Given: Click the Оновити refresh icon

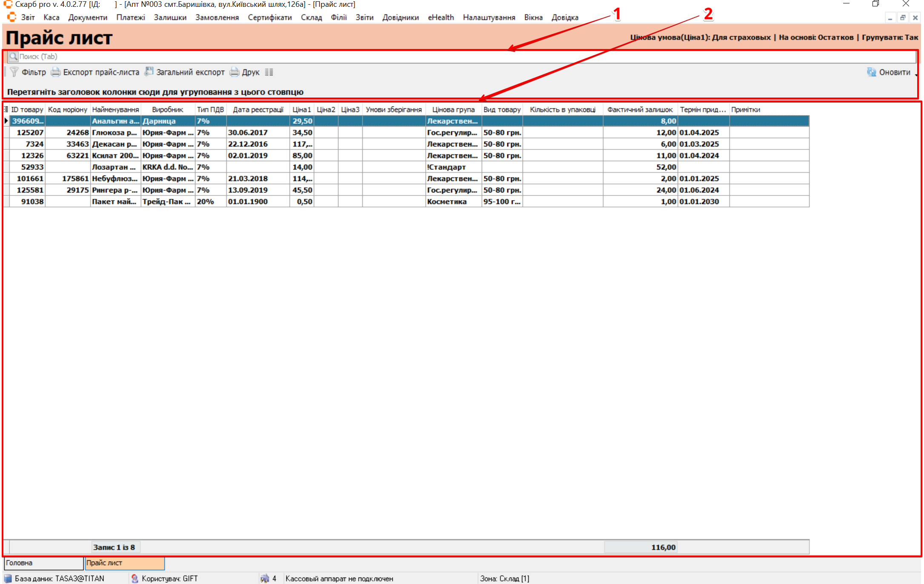Looking at the screenshot, I should (x=872, y=72).
